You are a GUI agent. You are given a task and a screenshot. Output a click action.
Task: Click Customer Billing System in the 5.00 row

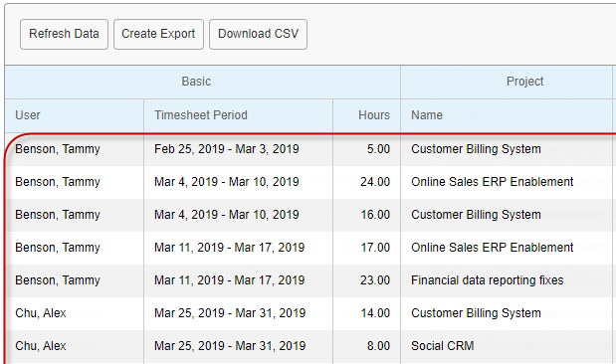pos(476,149)
